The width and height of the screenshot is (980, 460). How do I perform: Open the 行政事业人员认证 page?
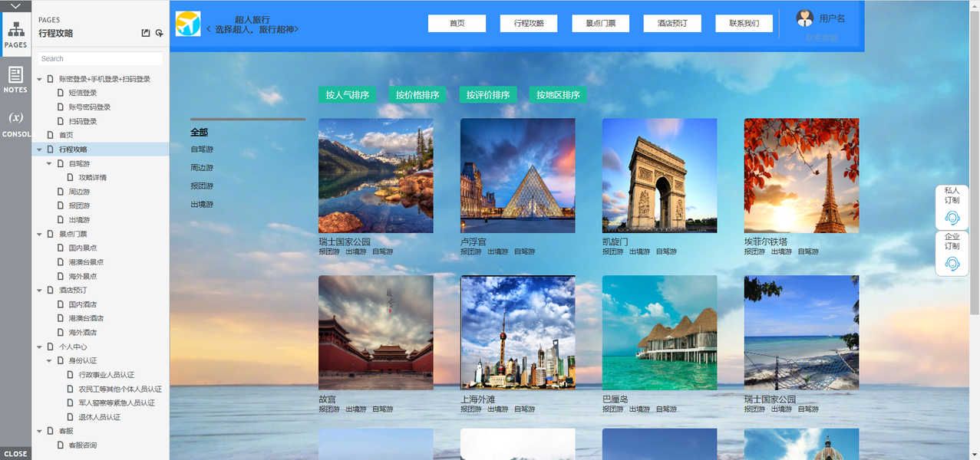[x=106, y=375]
